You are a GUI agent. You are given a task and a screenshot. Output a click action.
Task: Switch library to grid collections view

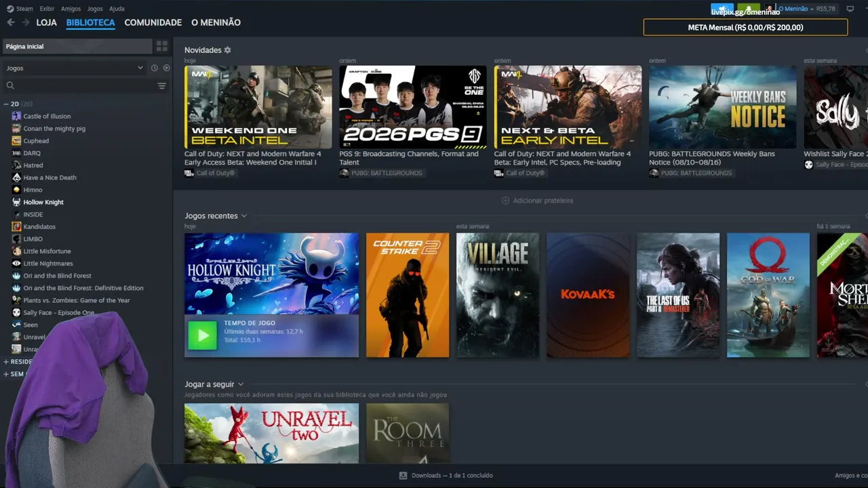point(161,46)
